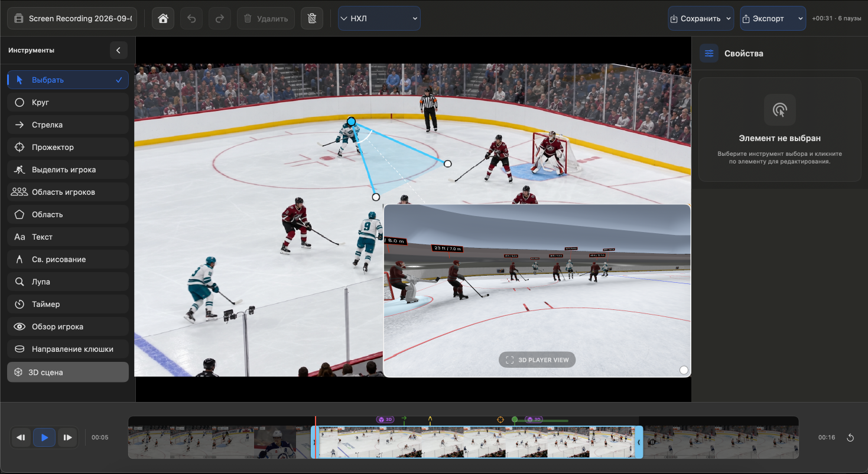868x474 pixels.
Task: Redo the last undone action
Action: 220,18
